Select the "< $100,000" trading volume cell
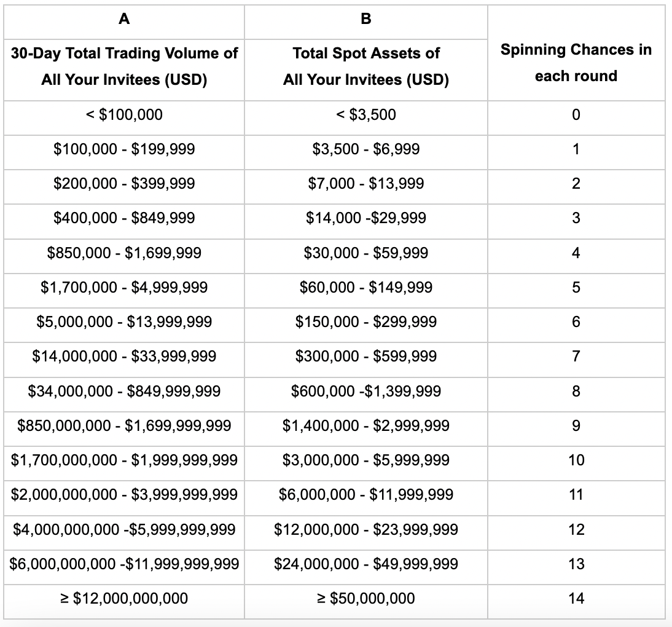Screen dimensions: 672x627 124,114
